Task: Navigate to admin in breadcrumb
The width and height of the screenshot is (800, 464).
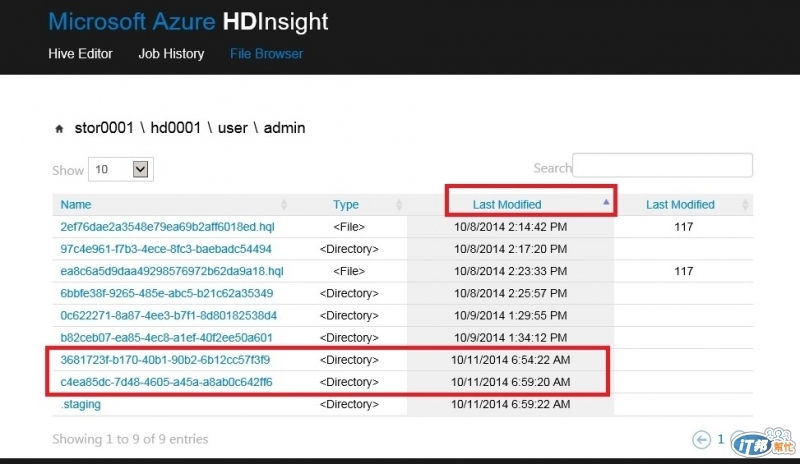Action: 284,128
